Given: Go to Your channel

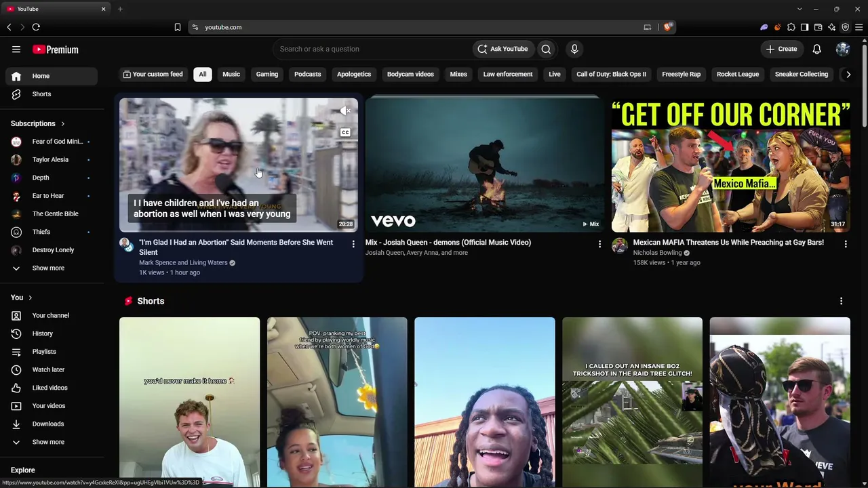Looking at the screenshot, I should [x=52, y=315].
